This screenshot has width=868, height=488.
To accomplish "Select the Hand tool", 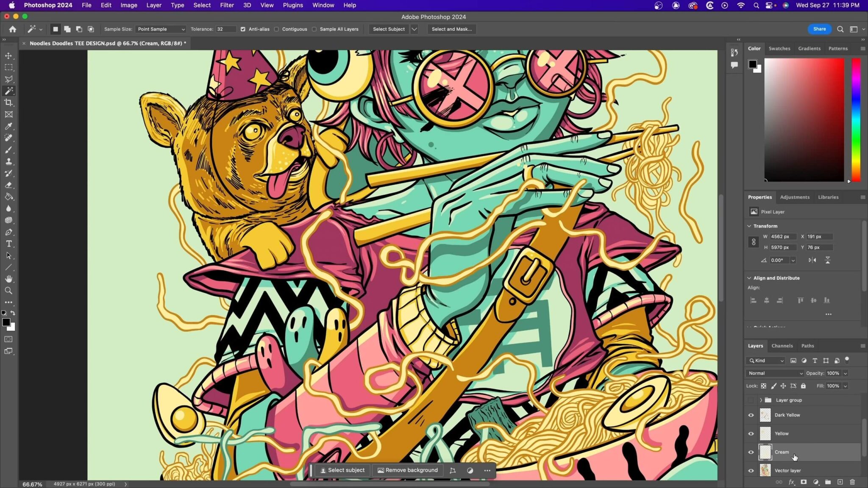I will coord(8,279).
